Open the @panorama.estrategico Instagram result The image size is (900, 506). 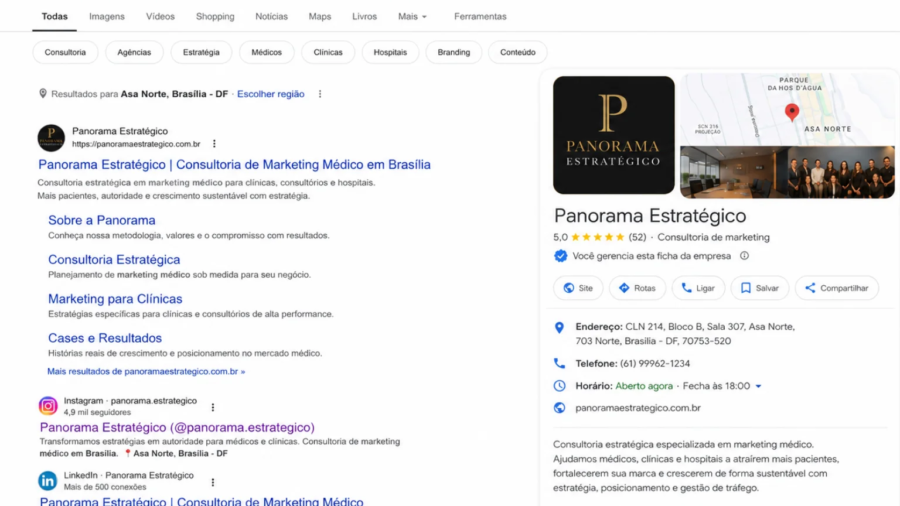coord(177,427)
